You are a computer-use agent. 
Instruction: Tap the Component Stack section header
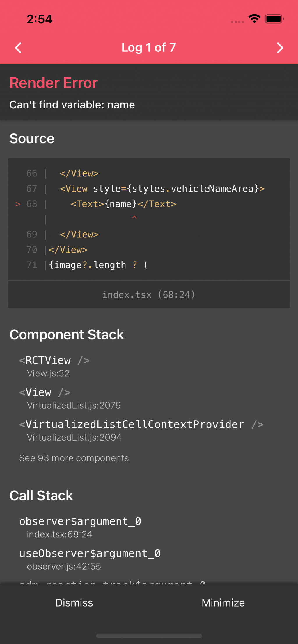pos(67,335)
